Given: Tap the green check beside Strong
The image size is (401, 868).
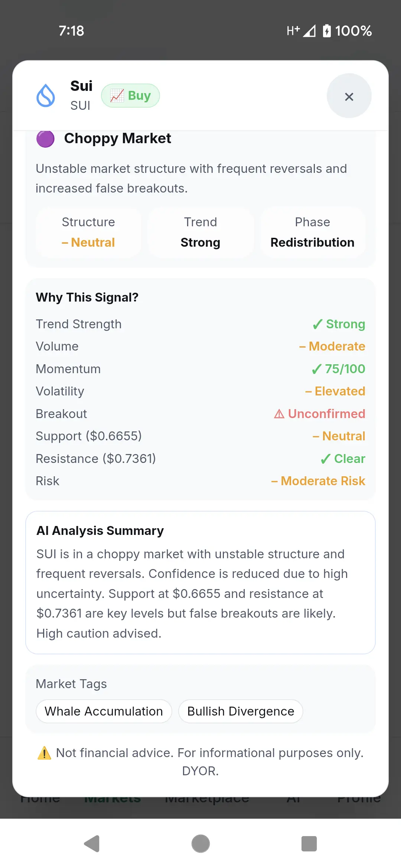Looking at the screenshot, I should click(x=317, y=324).
